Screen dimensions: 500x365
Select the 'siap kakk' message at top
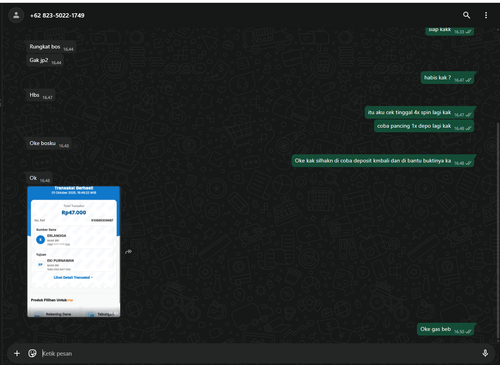coord(450,31)
